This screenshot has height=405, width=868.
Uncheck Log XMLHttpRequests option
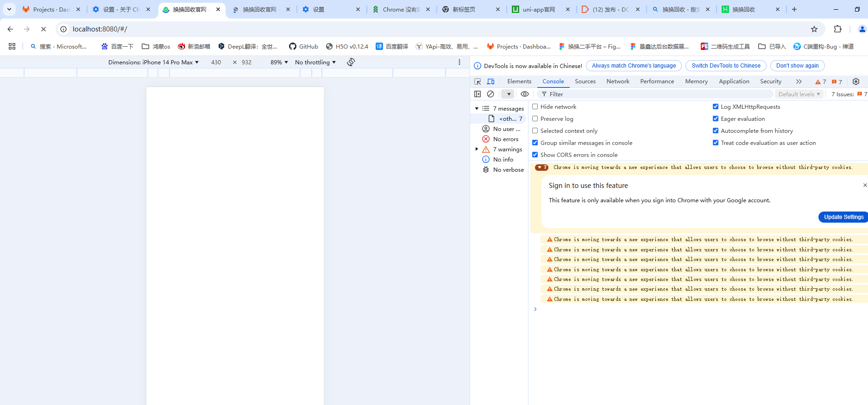point(716,106)
